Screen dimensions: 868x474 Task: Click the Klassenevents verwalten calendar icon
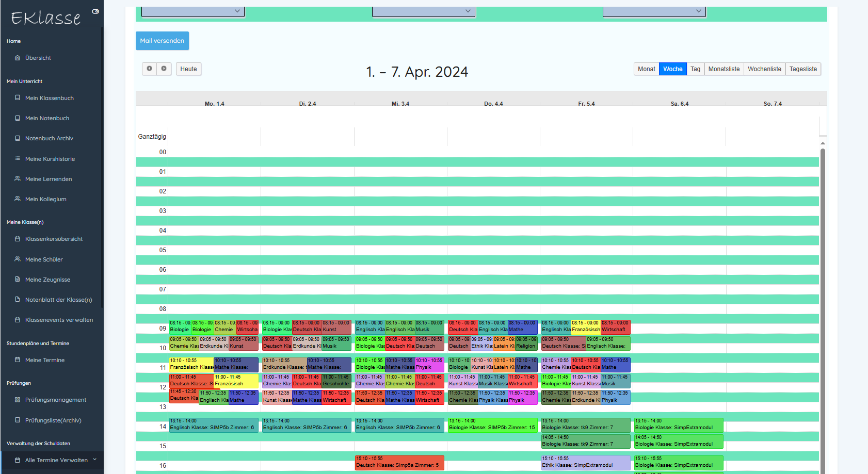coord(18,320)
